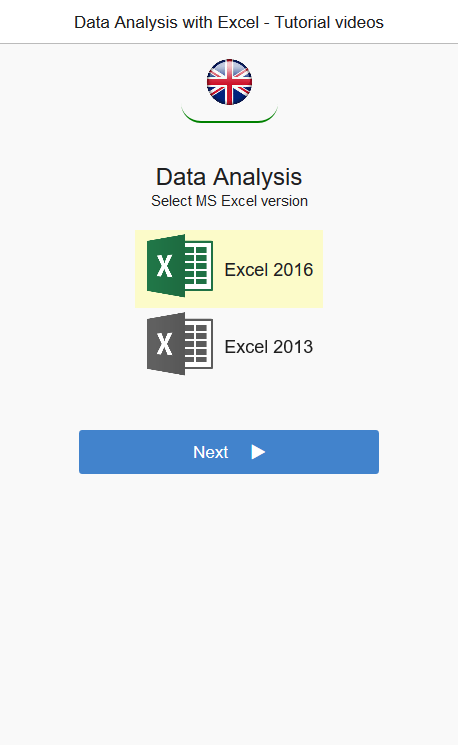
Task: Click the Data Analysis heading
Action: pyautogui.click(x=229, y=177)
